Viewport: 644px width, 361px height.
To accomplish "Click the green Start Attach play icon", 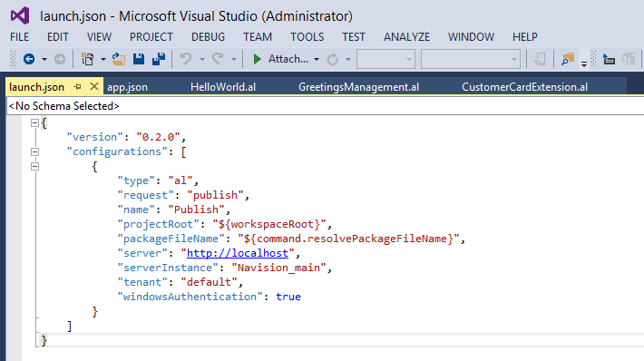I will click(257, 59).
